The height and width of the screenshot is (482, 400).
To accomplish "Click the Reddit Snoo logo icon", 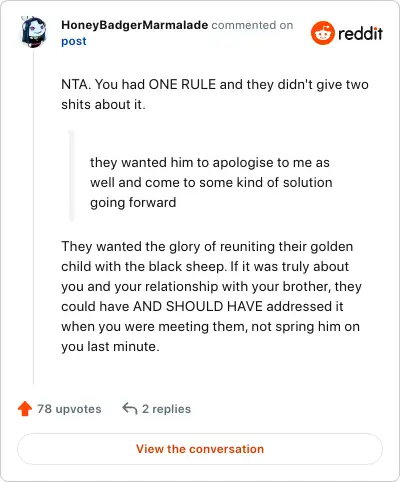I will point(323,33).
